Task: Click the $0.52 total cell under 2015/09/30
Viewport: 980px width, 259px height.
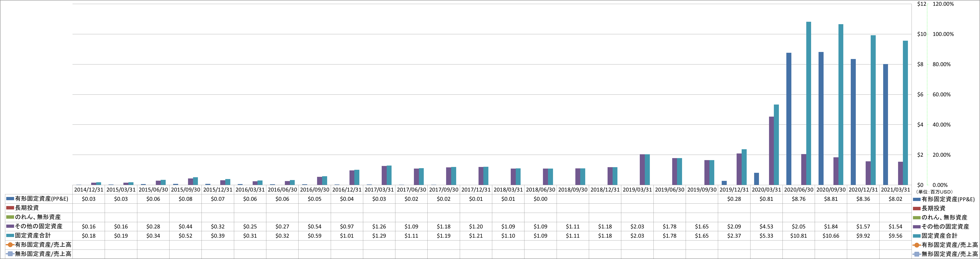Action: (185, 236)
